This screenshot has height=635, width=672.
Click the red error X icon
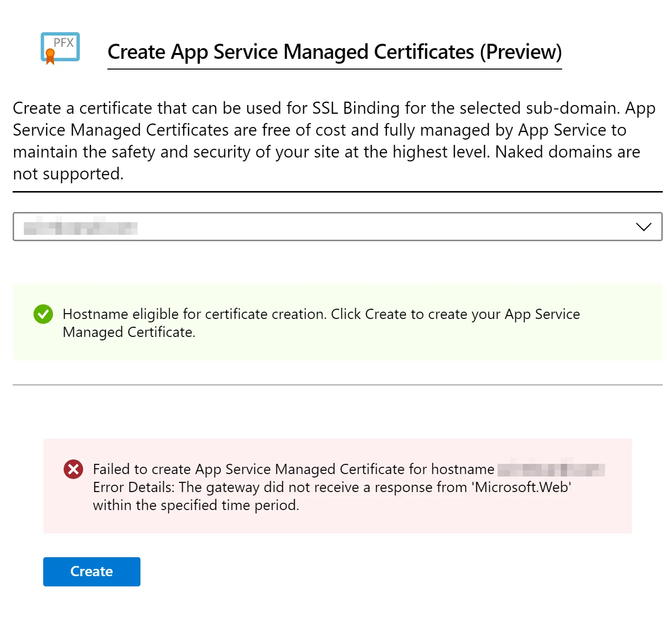[73, 469]
